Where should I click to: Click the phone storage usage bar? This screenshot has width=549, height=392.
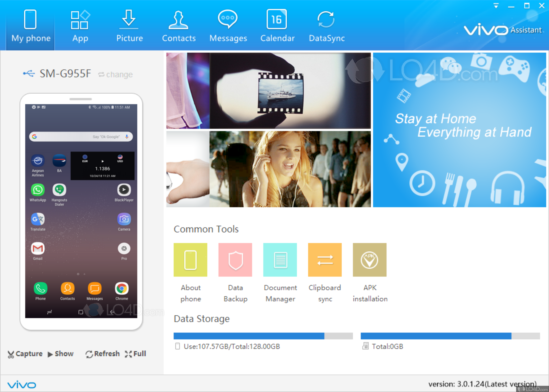click(263, 336)
